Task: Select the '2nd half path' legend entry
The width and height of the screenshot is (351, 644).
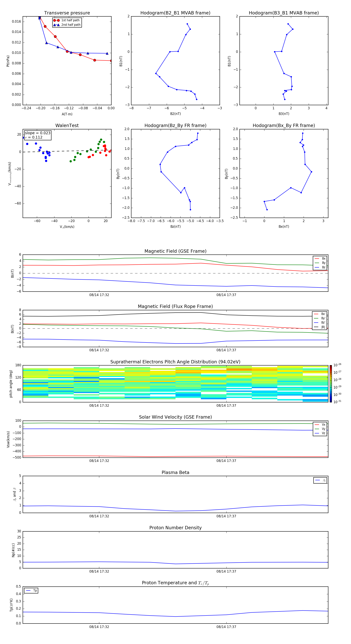Action: coord(67,25)
